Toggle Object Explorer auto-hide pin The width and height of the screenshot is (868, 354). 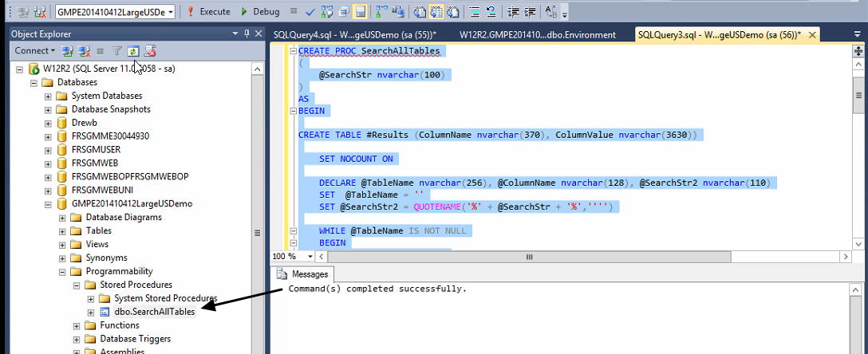point(247,33)
